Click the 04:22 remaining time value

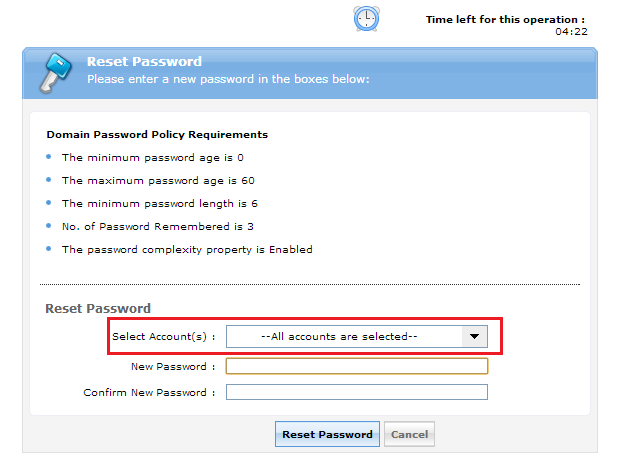coord(571,32)
